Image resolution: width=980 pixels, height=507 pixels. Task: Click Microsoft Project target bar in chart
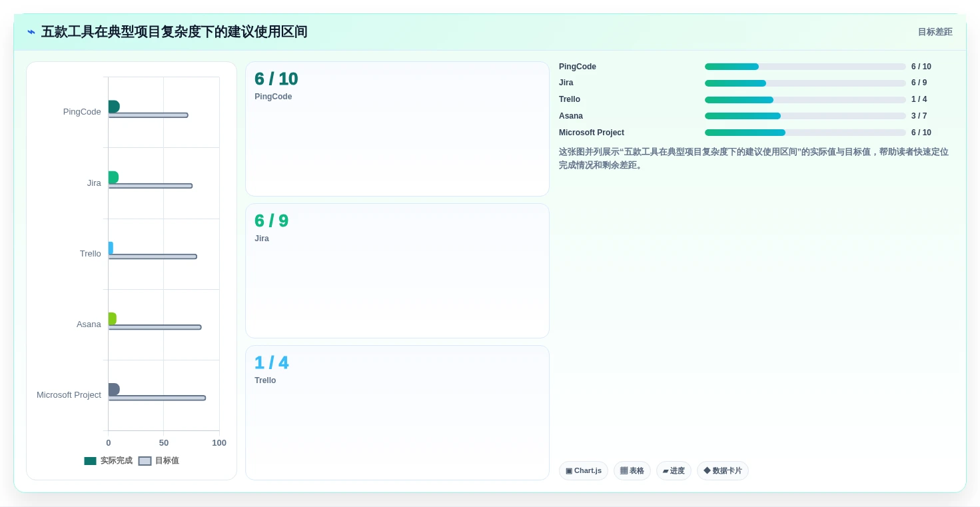pos(157,398)
